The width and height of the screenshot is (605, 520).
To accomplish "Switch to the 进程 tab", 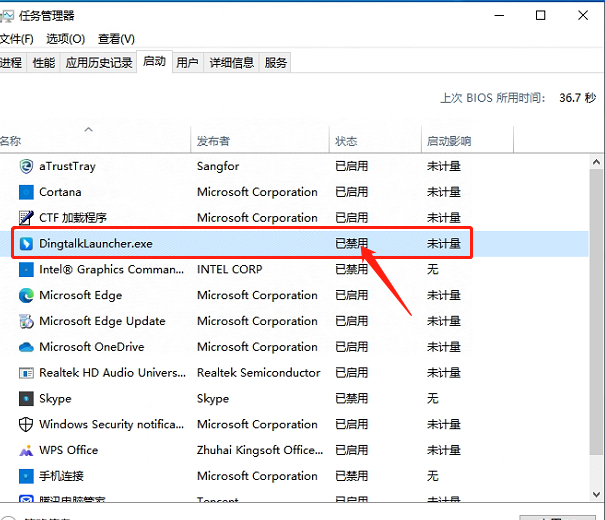I will (12, 62).
